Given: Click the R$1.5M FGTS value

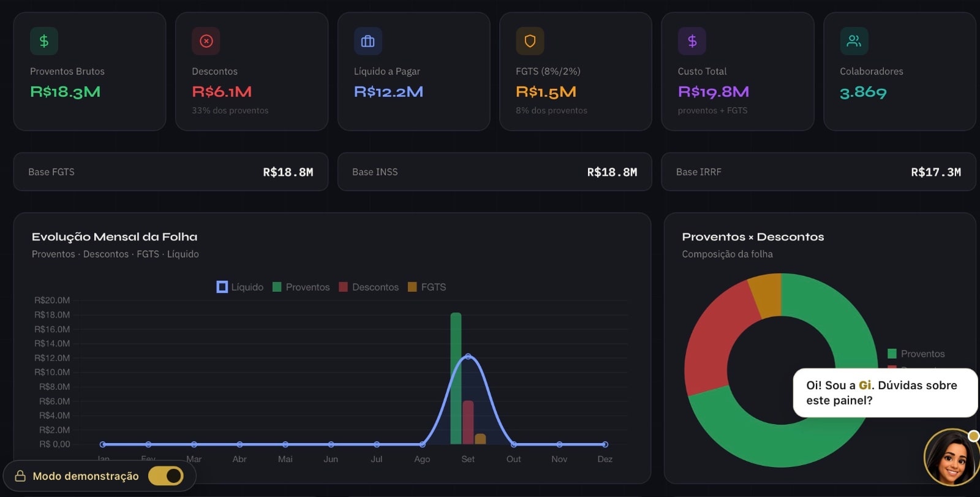Looking at the screenshot, I should coord(546,92).
